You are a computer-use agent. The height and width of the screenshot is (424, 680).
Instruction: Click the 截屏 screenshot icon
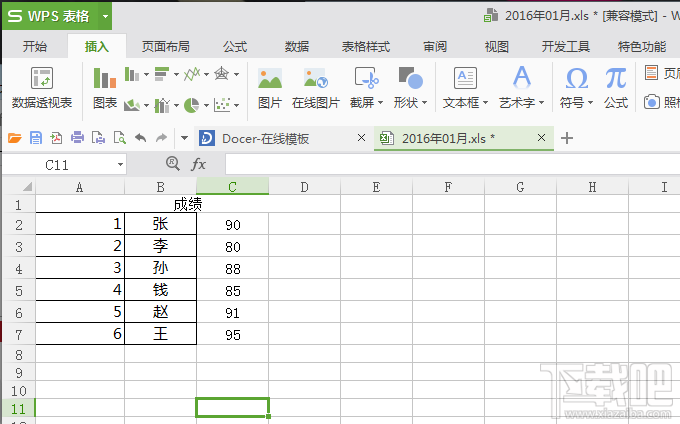tap(366, 78)
